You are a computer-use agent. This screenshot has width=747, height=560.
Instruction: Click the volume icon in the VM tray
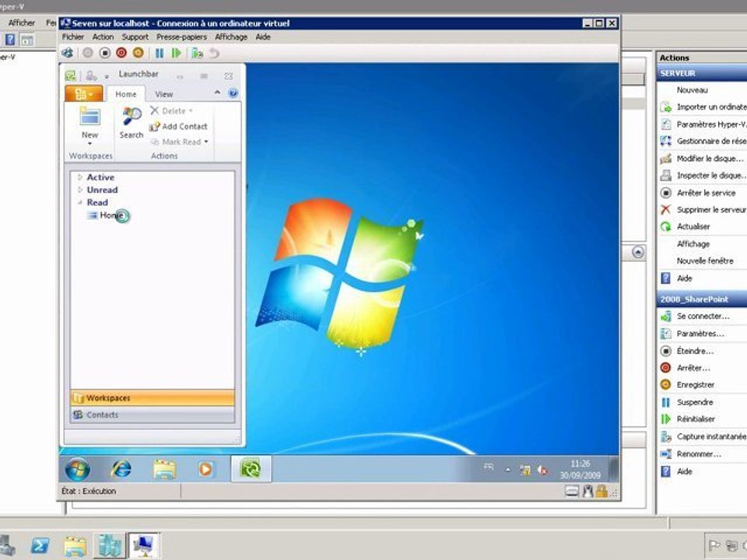pos(542,470)
